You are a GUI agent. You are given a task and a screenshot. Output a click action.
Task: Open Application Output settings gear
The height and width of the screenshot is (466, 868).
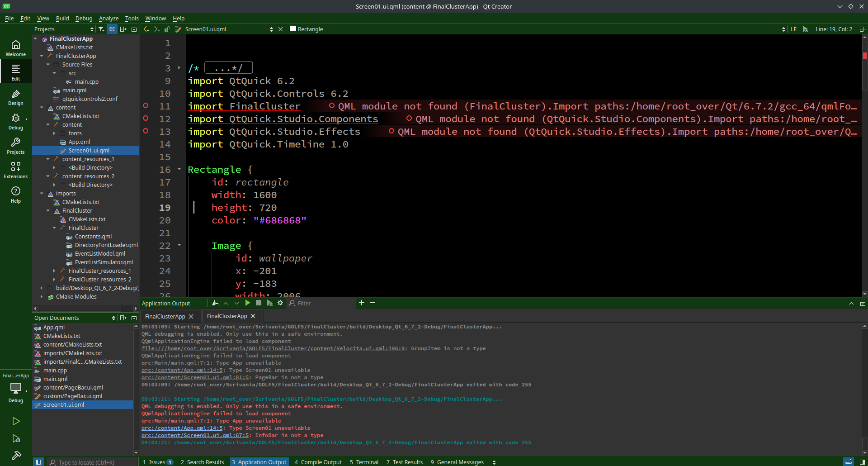(280, 303)
